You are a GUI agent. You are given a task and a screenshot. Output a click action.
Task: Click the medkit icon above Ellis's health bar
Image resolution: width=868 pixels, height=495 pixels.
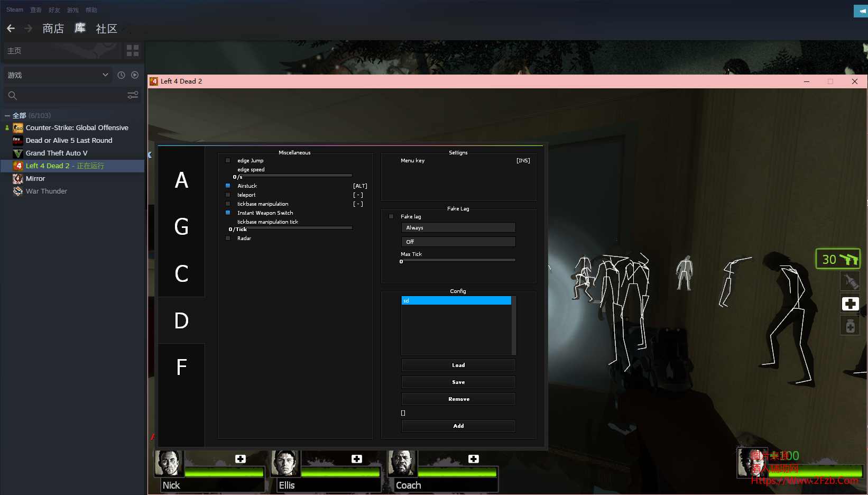click(x=357, y=459)
